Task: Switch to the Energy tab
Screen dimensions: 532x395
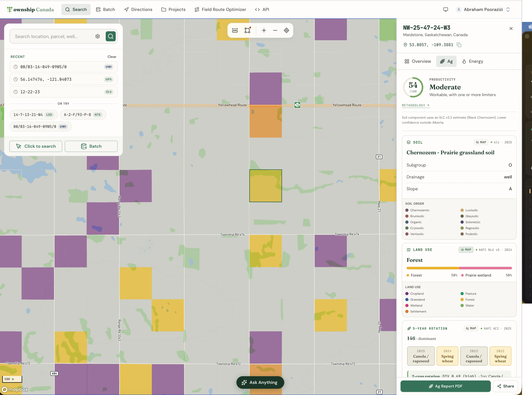Action: (472, 62)
